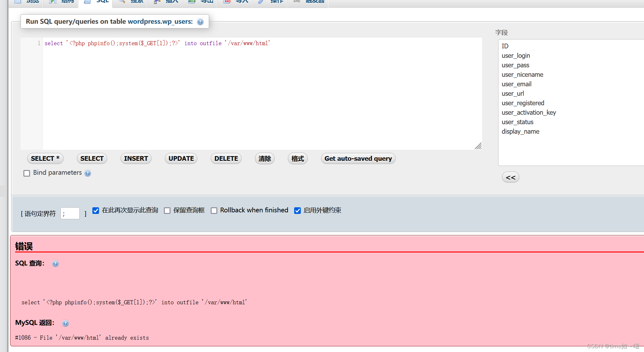Select user_login in the field list

point(571,56)
